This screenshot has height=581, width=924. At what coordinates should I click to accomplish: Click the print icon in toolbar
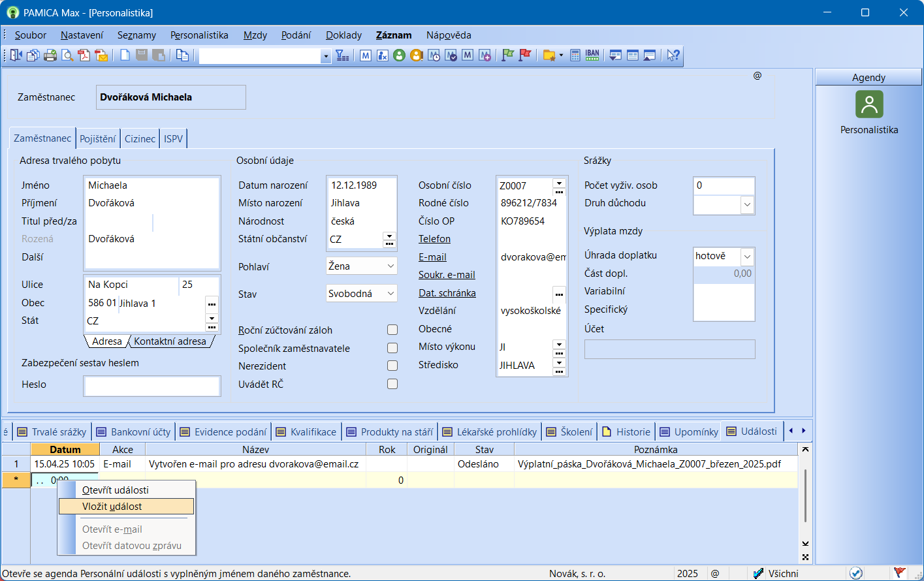[50, 55]
